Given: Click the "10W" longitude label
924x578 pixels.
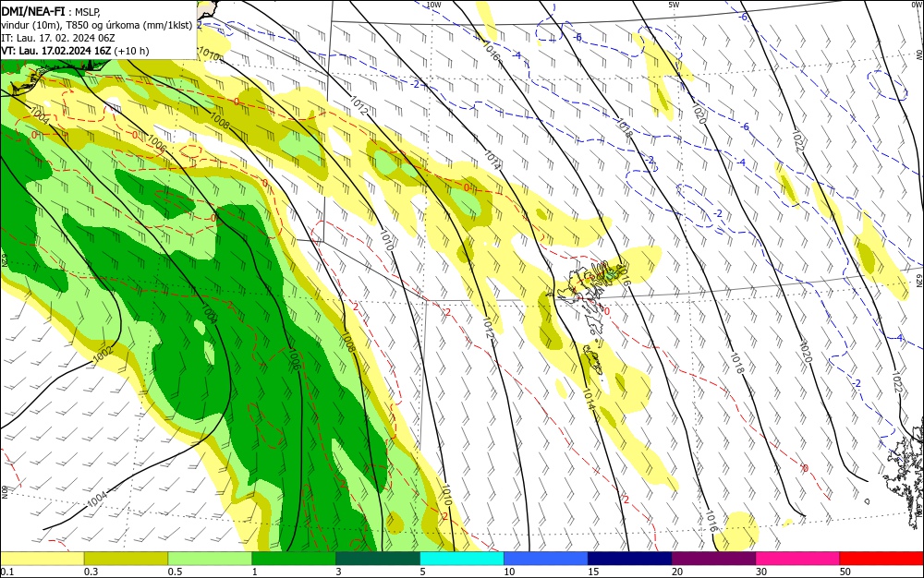Looking at the screenshot, I should point(433,5).
